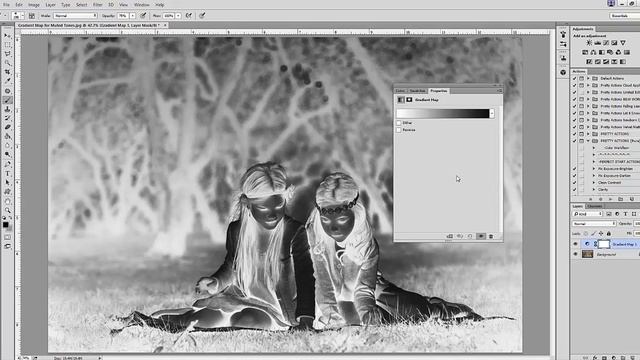
Task: Clip adjustment to layer in Properties panel
Action: point(449,236)
